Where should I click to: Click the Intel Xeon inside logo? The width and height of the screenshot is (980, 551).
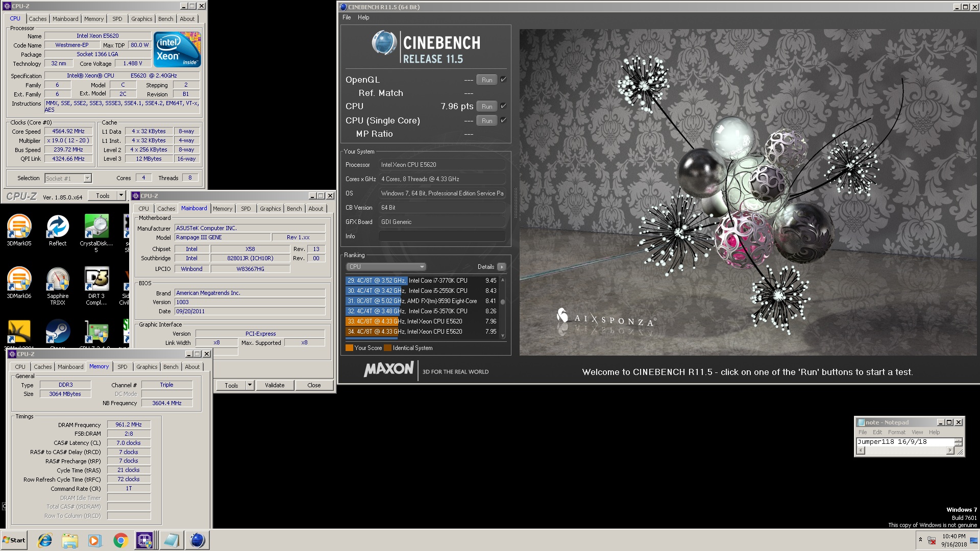(x=178, y=49)
